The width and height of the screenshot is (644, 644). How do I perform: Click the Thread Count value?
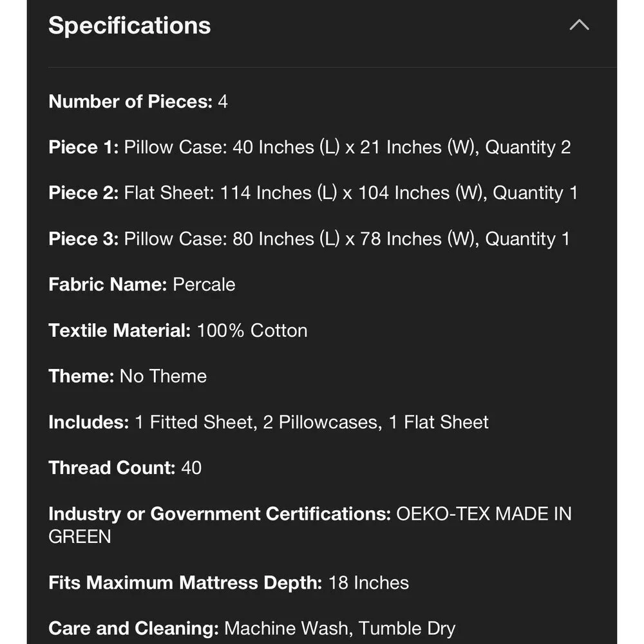(x=191, y=468)
